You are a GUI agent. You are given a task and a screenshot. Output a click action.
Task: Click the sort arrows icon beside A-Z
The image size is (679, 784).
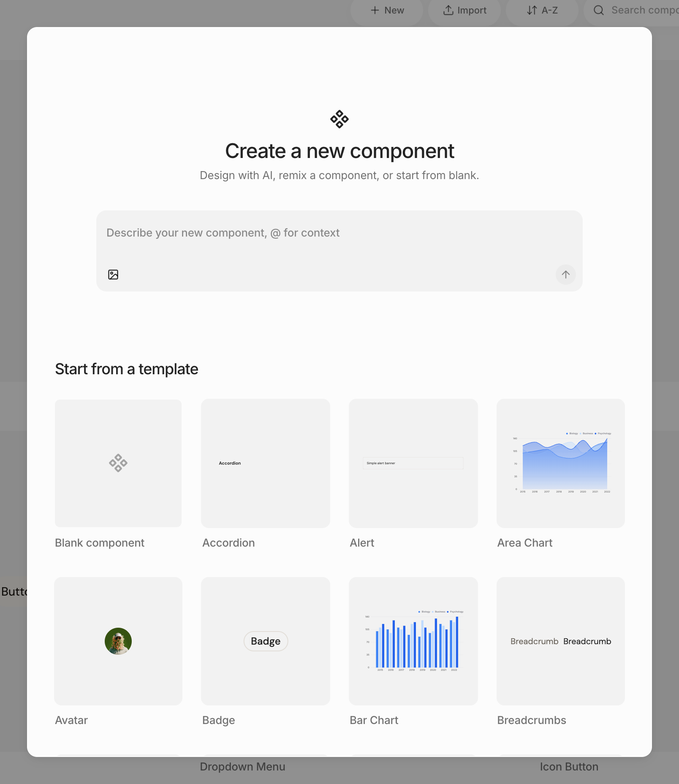pyautogui.click(x=532, y=10)
